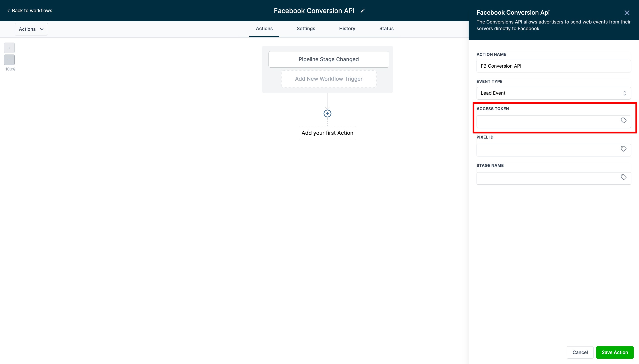Click Back to workflows link
The image size is (639, 364).
[x=30, y=10]
